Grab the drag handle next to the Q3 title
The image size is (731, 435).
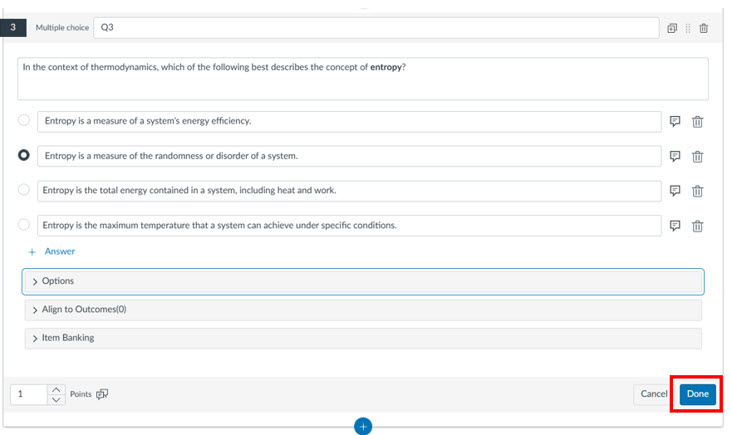click(x=688, y=28)
